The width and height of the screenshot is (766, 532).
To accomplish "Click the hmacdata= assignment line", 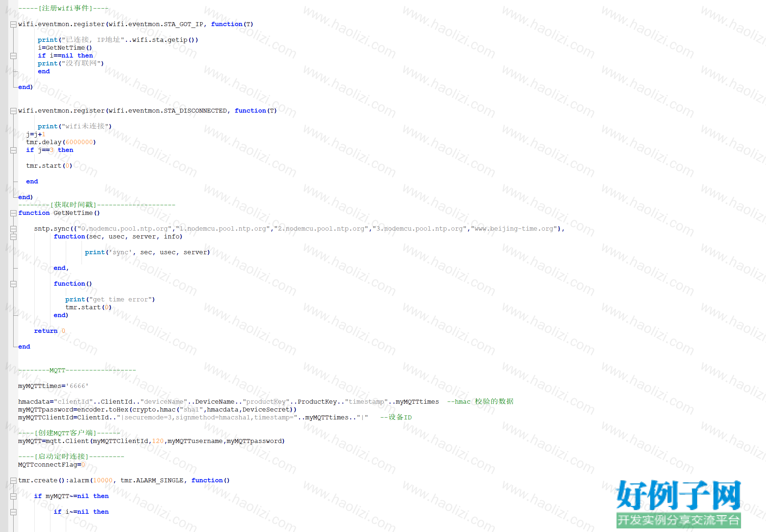I will click(229, 402).
